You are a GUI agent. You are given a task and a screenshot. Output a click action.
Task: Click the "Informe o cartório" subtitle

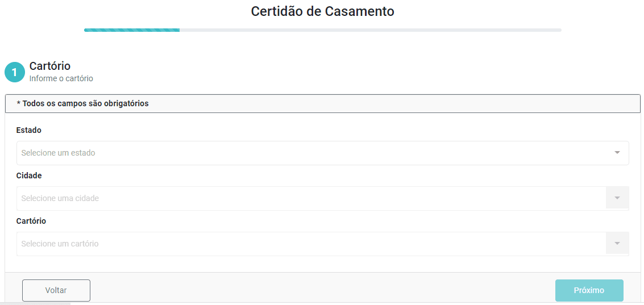(x=61, y=78)
